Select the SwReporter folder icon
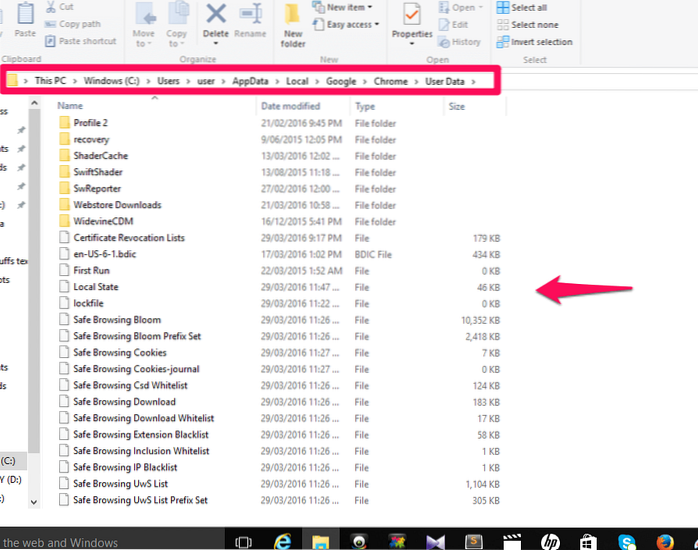 click(65, 188)
